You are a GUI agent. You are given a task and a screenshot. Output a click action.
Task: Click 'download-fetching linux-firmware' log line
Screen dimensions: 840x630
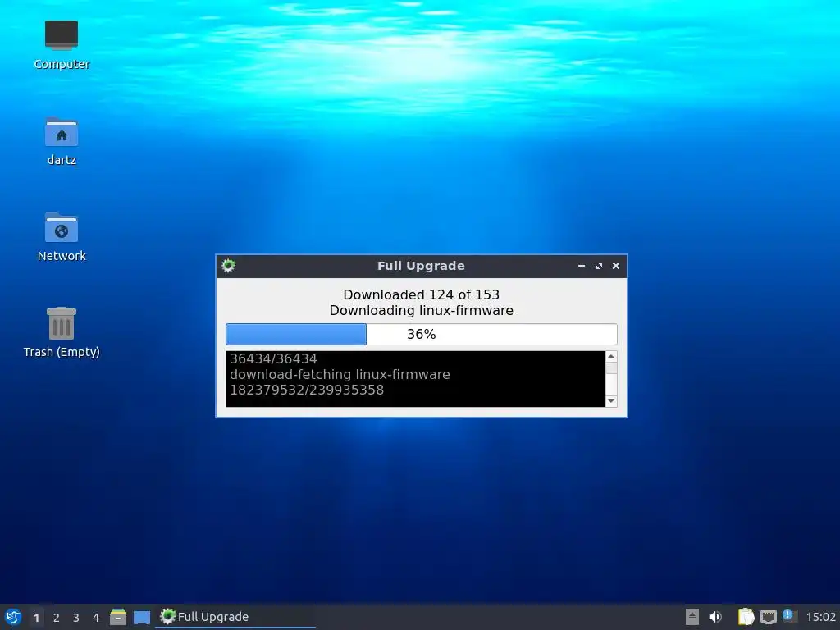pyautogui.click(x=340, y=374)
